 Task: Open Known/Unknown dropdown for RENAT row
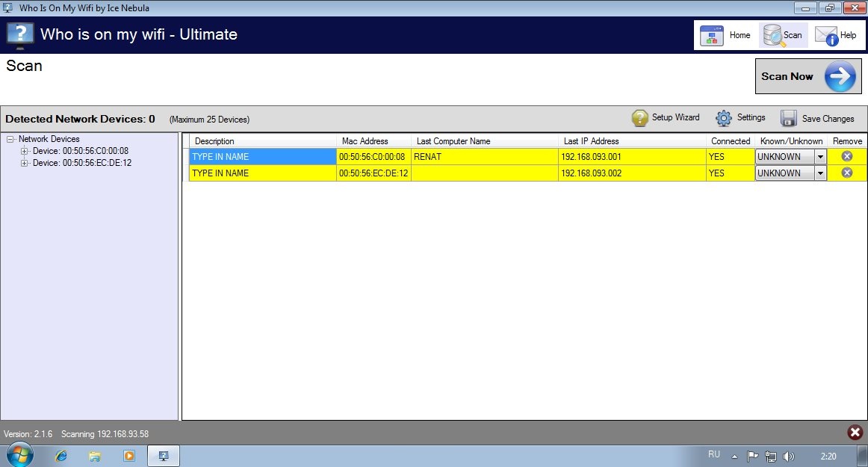(x=820, y=157)
